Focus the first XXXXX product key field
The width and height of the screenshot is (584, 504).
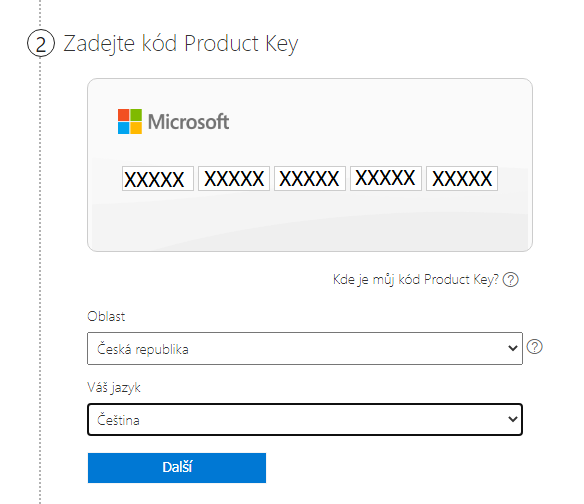pyautogui.click(x=158, y=179)
